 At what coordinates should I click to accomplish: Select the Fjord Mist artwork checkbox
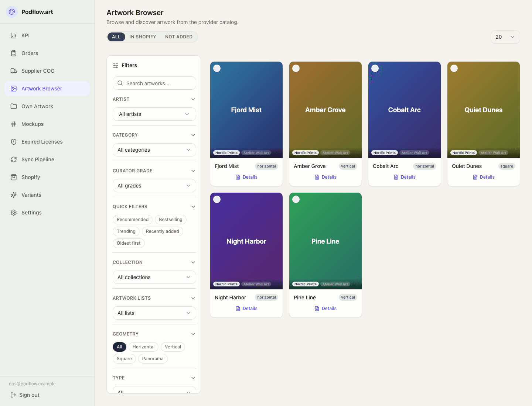(217, 68)
